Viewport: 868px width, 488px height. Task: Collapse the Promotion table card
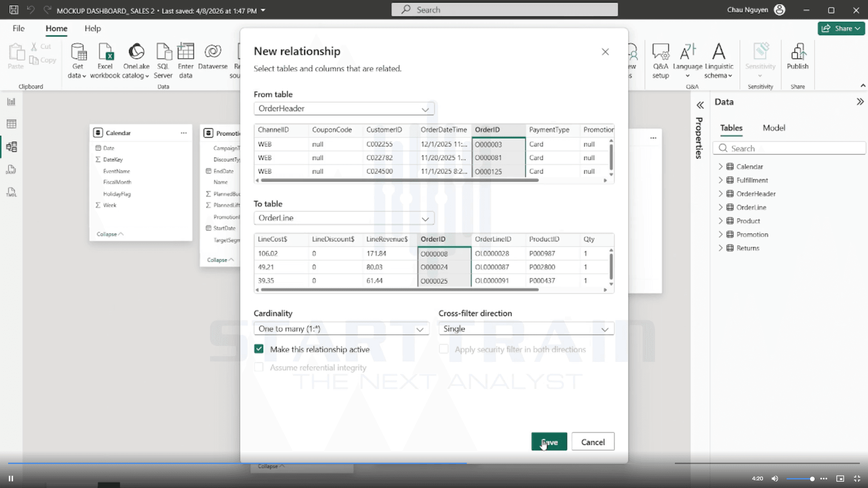tap(220, 260)
